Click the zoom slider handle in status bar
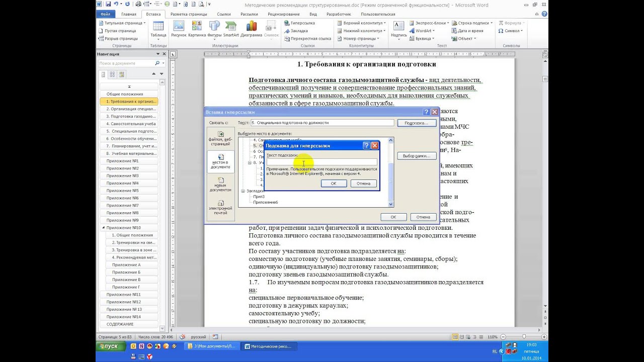The width and height of the screenshot is (644, 362). pos(524,337)
